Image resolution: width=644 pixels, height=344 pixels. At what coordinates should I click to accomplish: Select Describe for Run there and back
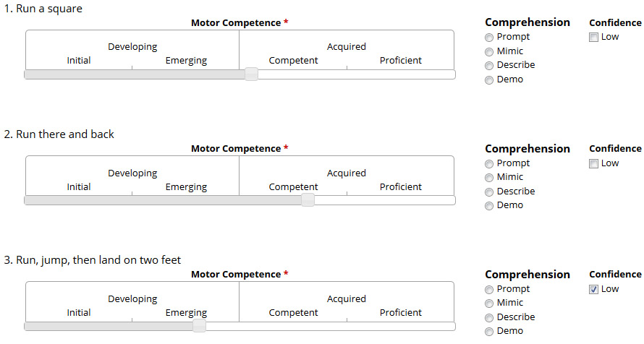[488, 192]
